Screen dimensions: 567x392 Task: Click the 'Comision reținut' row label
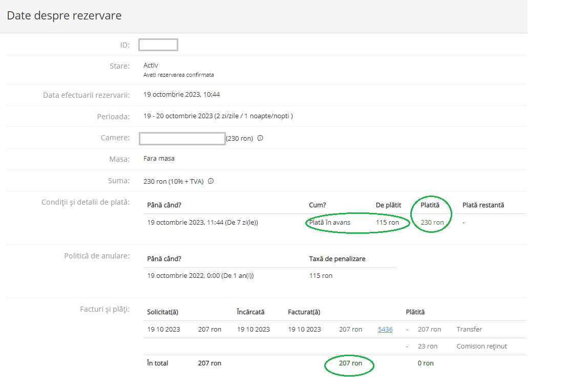481,346
